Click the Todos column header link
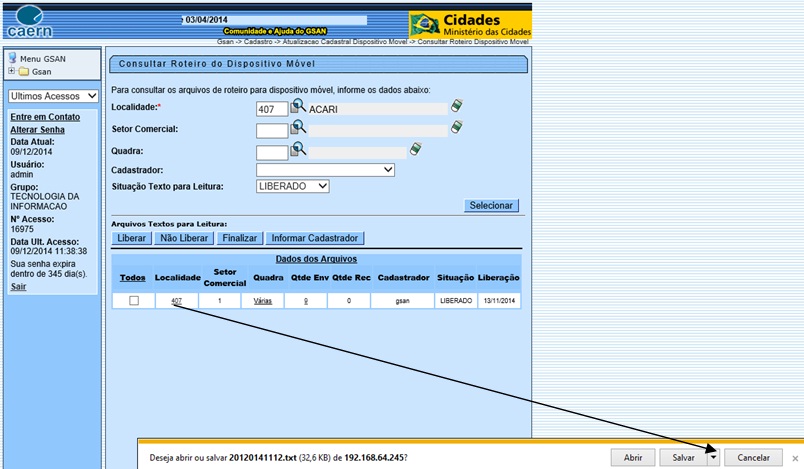This screenshot has width=804, height=469. pyautogui.click(x=133, y=277)
